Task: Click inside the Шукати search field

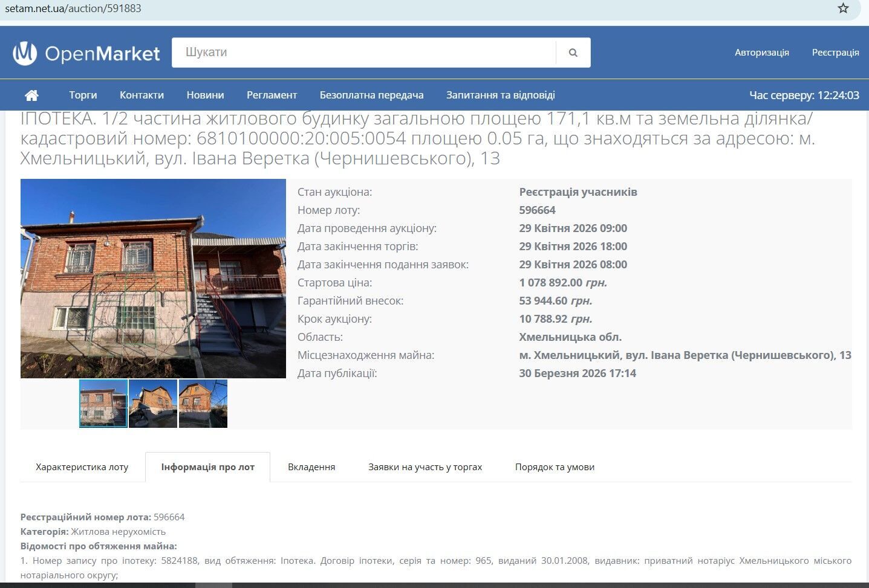Action: 363,53
